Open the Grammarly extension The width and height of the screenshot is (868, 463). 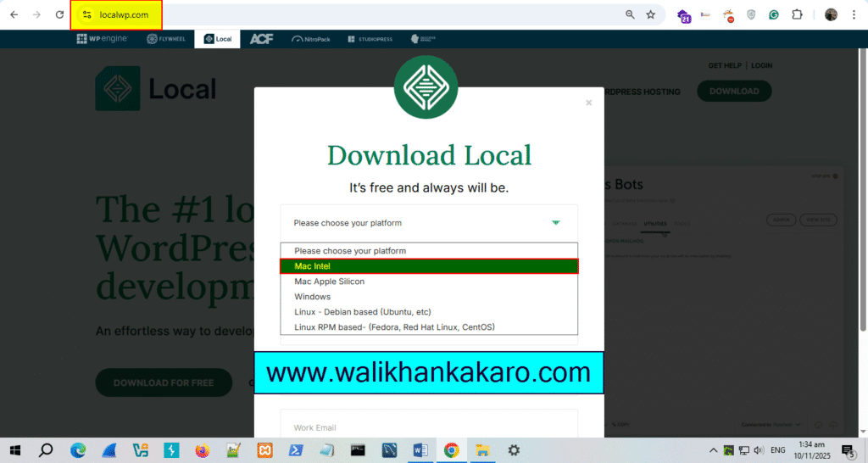coord(773,15)
